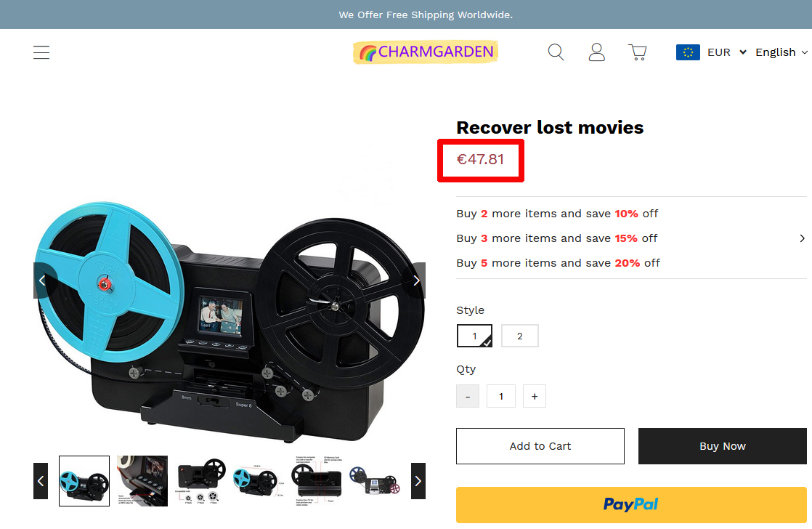
Task: Click the CharmGarden logo
Action: 426,52
